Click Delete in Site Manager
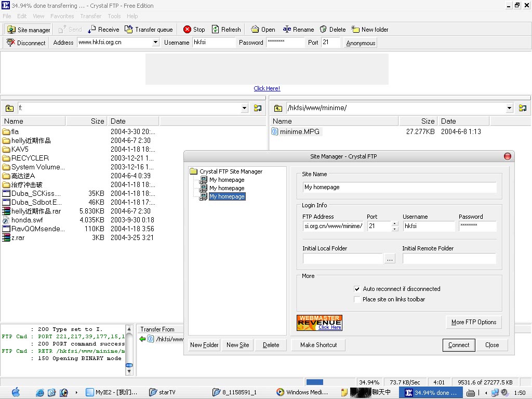The width and height of the screenshot is (532, 399). coord(271,345)
